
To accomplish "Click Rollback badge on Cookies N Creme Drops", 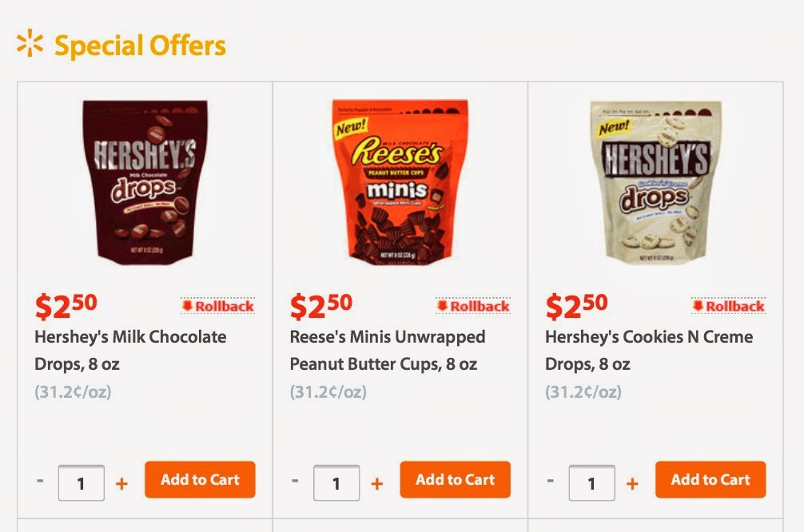I will coord(729,306).
